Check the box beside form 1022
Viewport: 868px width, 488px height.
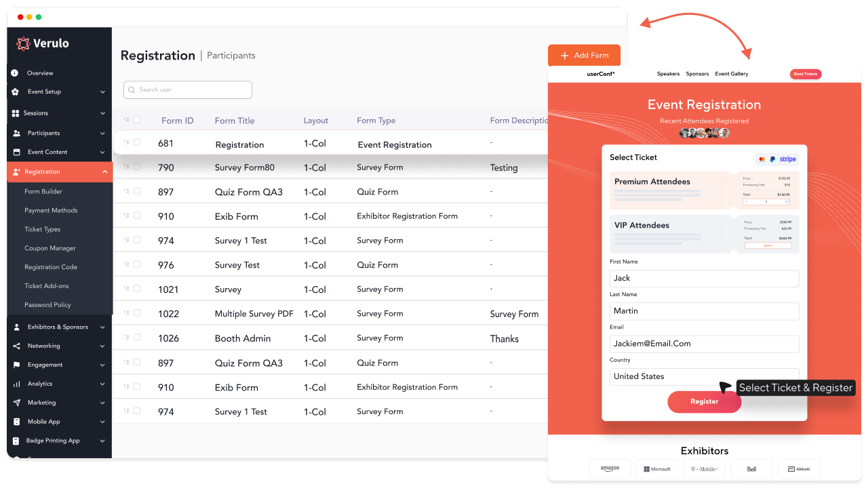(x=137, y=313)
